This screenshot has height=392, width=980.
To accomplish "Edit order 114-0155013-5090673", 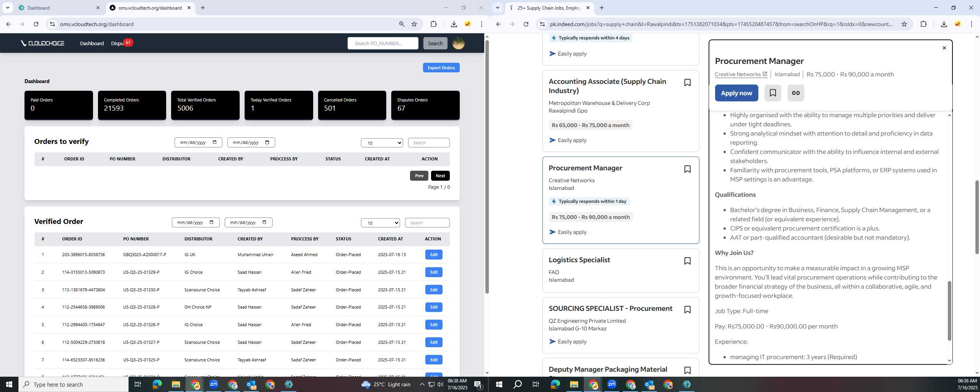I will [434, 272].
